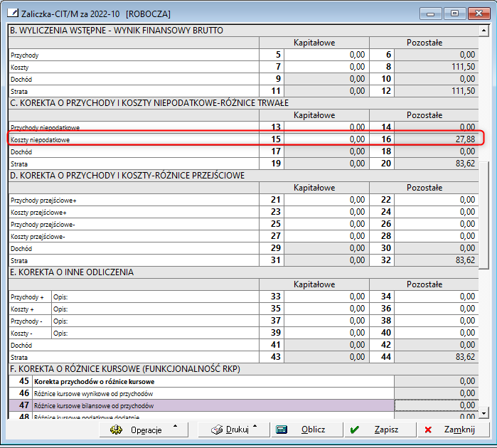Screen dimensions: 497x448
Task: Select field 33 Kapitałowe value
Action: (x=326, y=297)
